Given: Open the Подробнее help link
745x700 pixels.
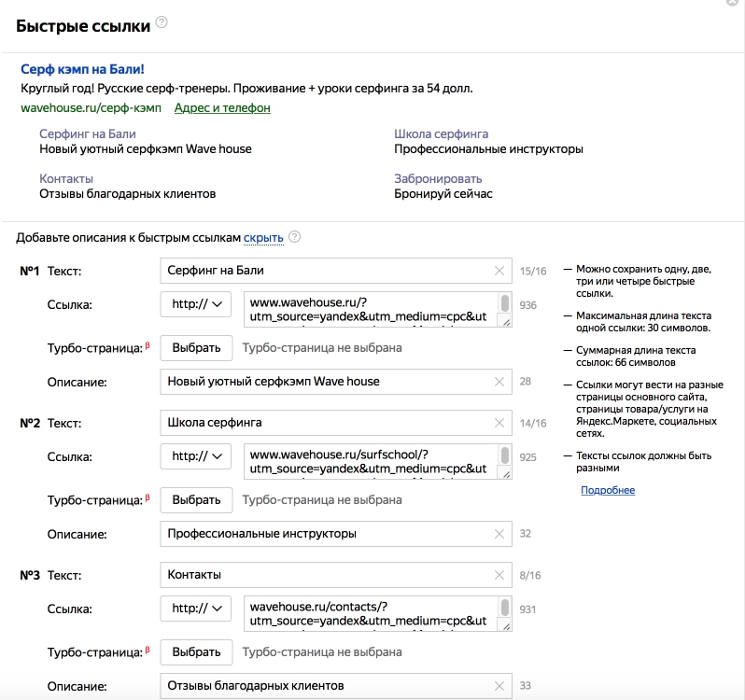Looking at the screenshot, I should pyautogui.click(x=607, y=490).
